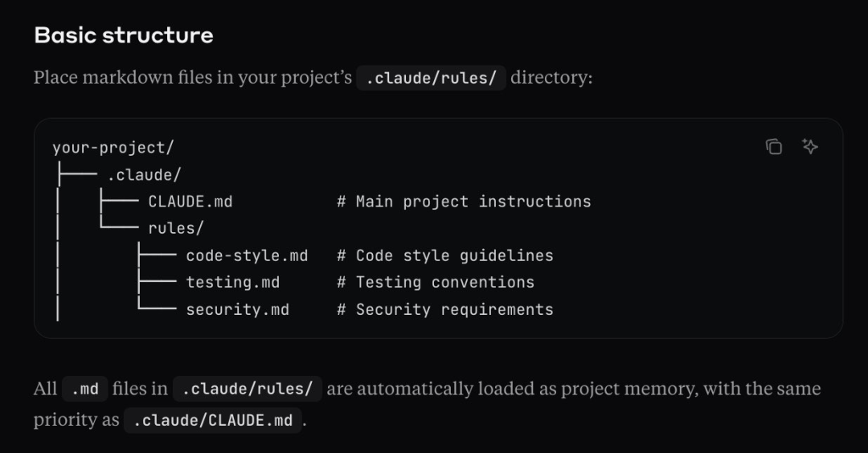Screen dimensions: 868x453
Task: Click the 'Basic structure' heading
Action: tap(124, 35)
